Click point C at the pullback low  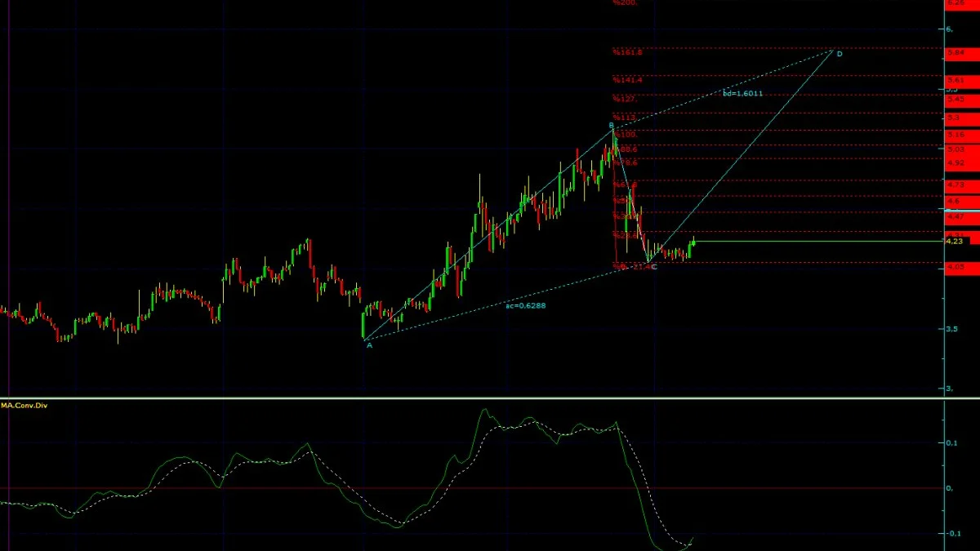click(654, 267)
